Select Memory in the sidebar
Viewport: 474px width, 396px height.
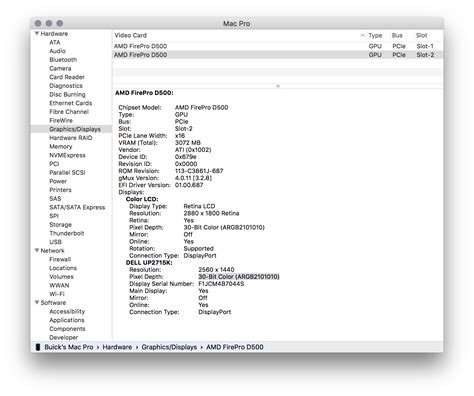coord(60,146)
